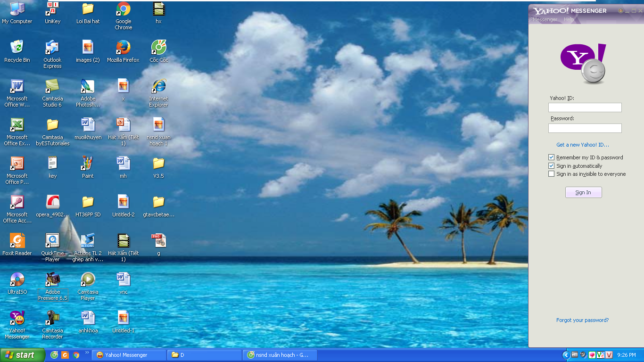Click the pink speech bubble tray icon
The height and width of the screenshot is (362, 644).
[x=592, y=355]
